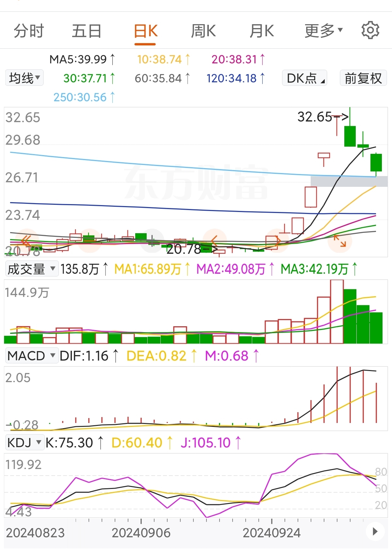Tap the 20240823 date label
The image size is (392, 551).
[x=35, y=533]
